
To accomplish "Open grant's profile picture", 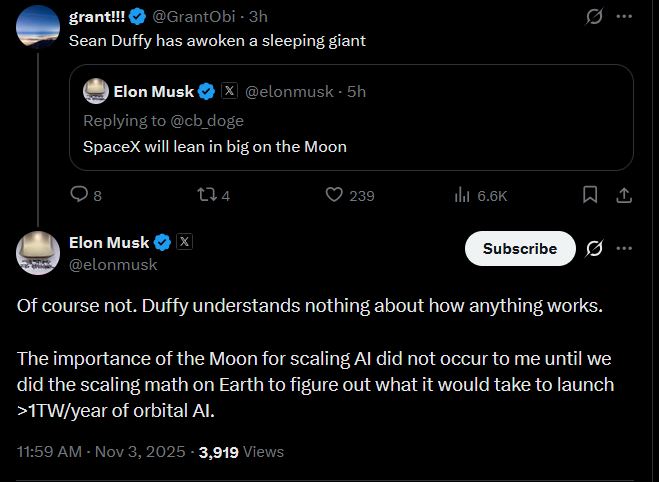I will click(38, 25).
